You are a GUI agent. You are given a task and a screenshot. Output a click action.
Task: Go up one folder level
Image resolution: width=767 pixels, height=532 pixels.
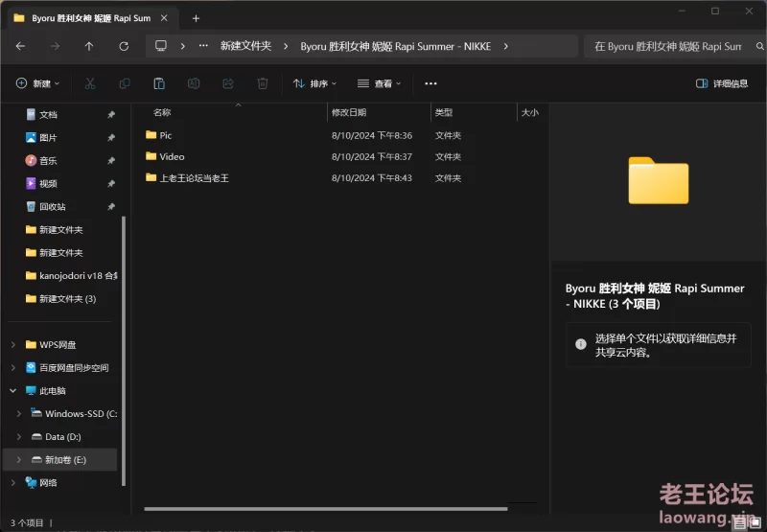(89, 46)
